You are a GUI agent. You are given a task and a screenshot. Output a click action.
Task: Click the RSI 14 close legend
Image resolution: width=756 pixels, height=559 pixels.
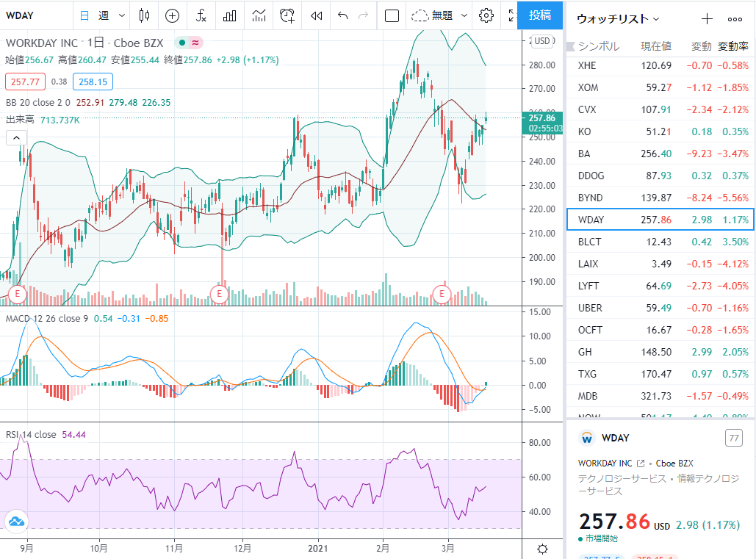pyautogui.click(x=31, y=435)
